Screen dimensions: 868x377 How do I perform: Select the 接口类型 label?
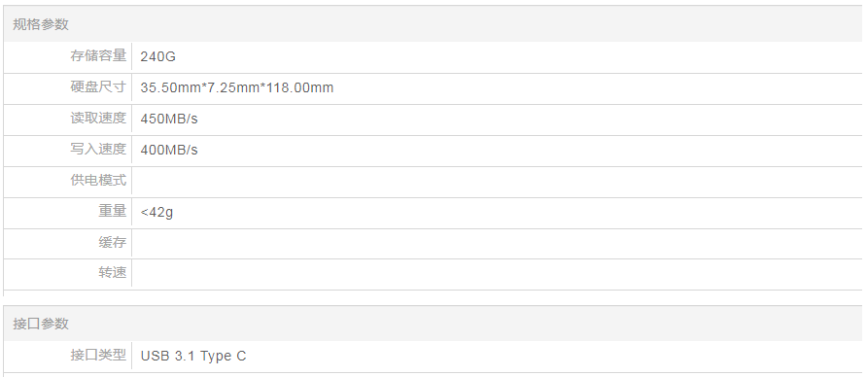(x=98, y=355)
